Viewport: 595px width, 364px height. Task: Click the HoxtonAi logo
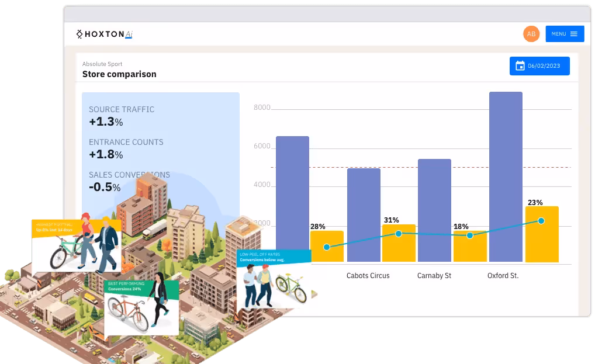pyautogui.click(x=105, y=34)
